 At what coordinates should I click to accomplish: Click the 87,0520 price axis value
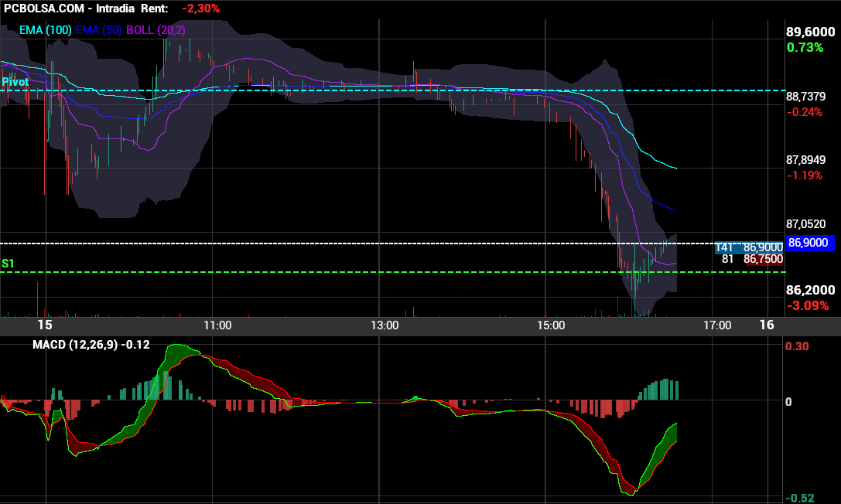tap(805, 224)
